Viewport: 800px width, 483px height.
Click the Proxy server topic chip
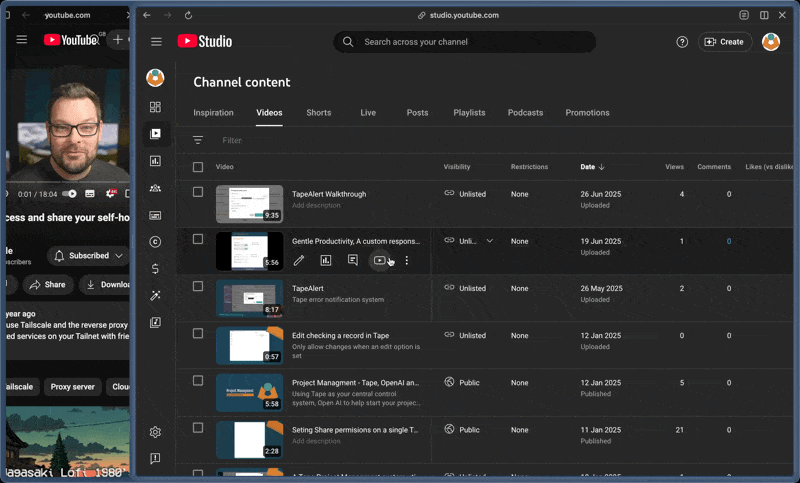pos(72,387)
